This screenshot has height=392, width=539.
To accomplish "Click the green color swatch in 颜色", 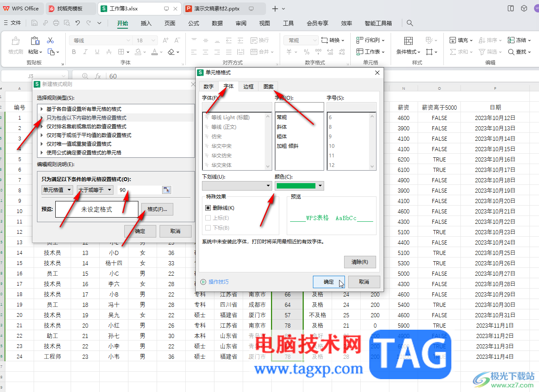I will tap(296, 186).
